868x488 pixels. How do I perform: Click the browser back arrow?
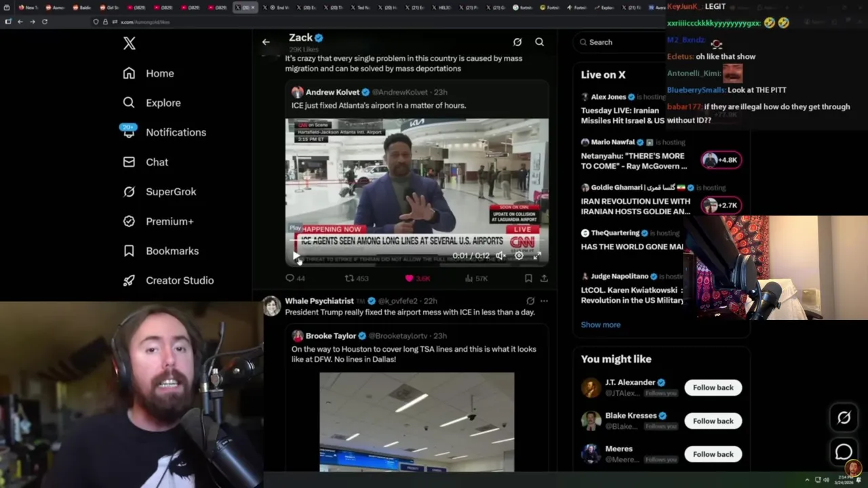coord(20,22)
